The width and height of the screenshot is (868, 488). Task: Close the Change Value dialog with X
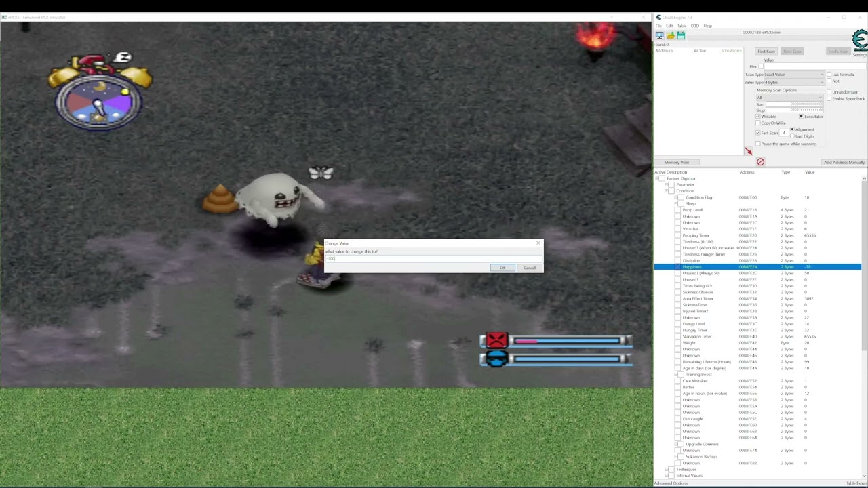click(538, 243)
